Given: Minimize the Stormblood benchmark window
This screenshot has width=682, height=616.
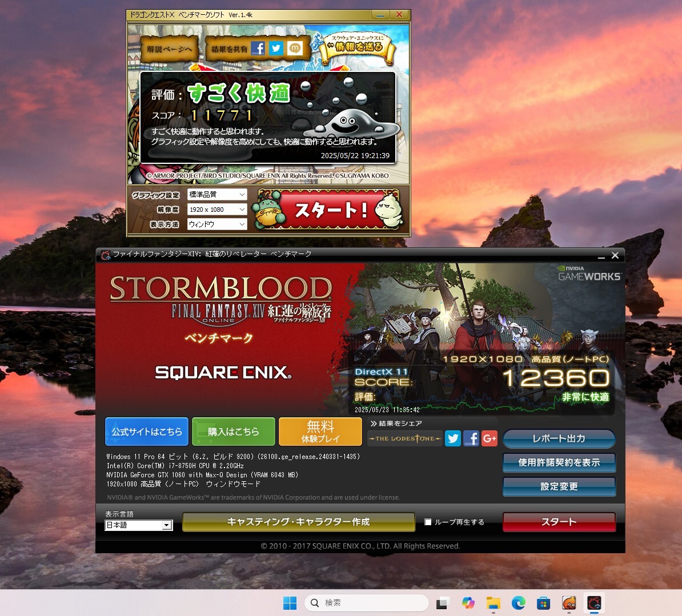Looking at the screenshot, I should coord(601,256).
